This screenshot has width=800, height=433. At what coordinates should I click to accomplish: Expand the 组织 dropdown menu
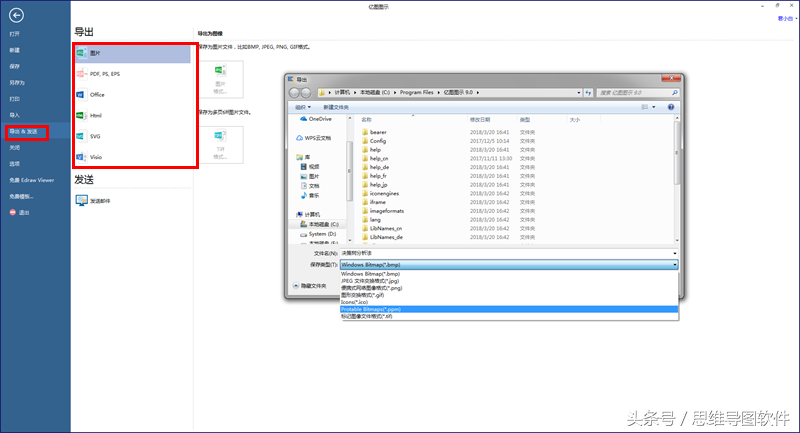[302, 106]
